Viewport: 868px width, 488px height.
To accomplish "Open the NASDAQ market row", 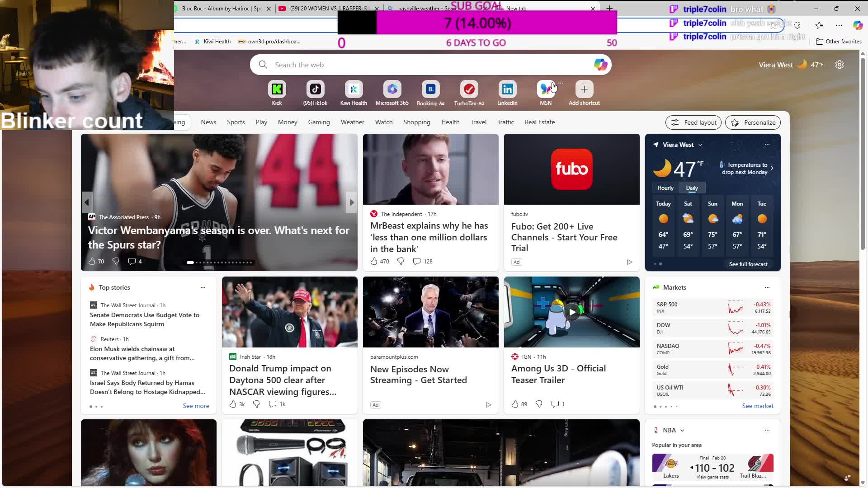I will coord(713,349).
